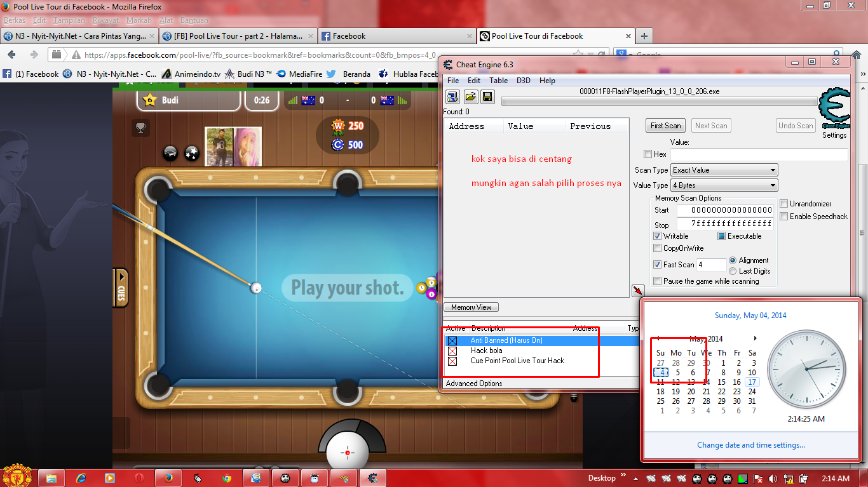The width and height of the screenshot is (868, 487).
Task: Click the player avatar photo thumbnail
Action: pyautogui.click(x=232, y=147)
